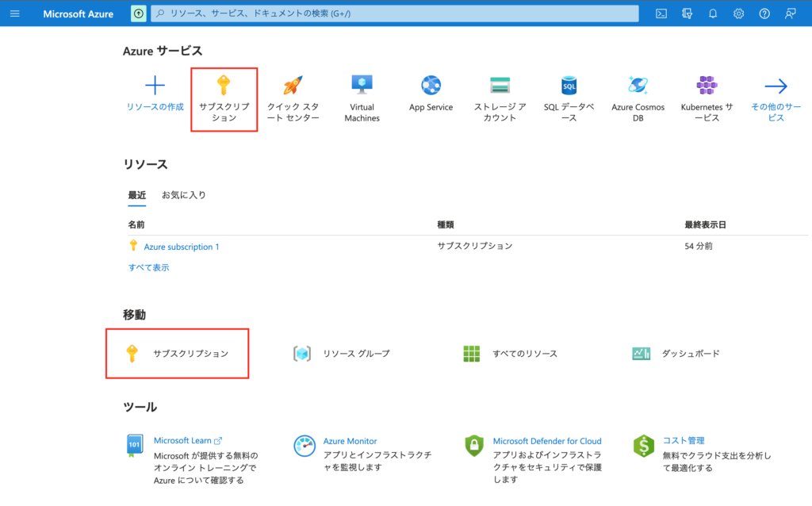The height and width of the screenshot is (506, 812).
Task: Open Kubernetes サービス
Action: pos(706,95)
